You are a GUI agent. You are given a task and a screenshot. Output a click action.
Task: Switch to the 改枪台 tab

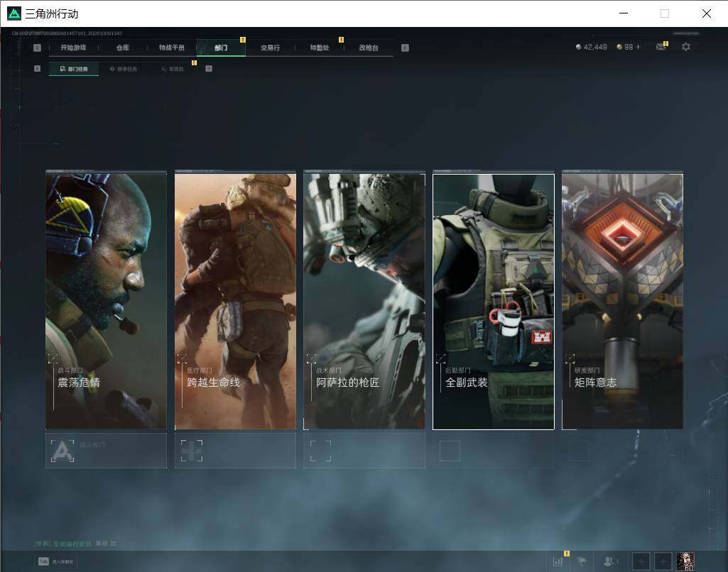click(369, 48)
